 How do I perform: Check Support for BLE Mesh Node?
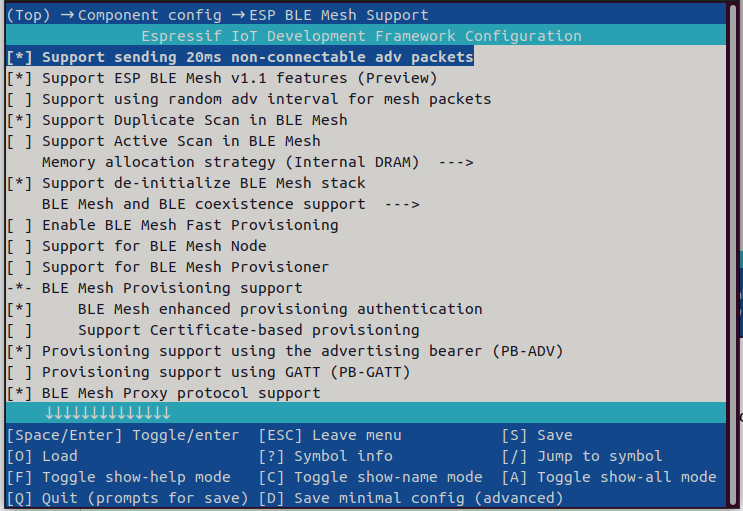19,246
